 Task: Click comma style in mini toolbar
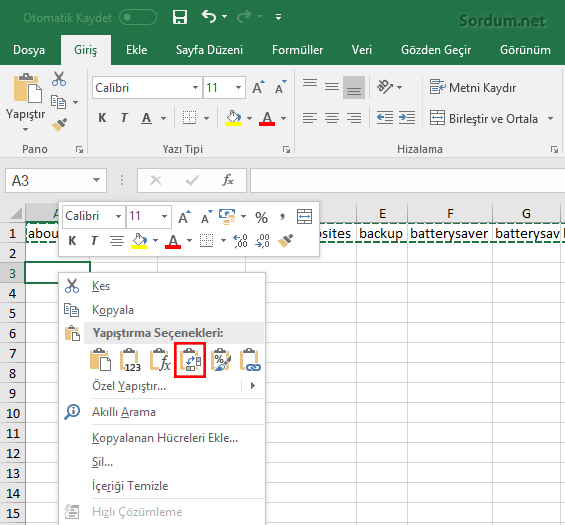click(x=282, y=217)
